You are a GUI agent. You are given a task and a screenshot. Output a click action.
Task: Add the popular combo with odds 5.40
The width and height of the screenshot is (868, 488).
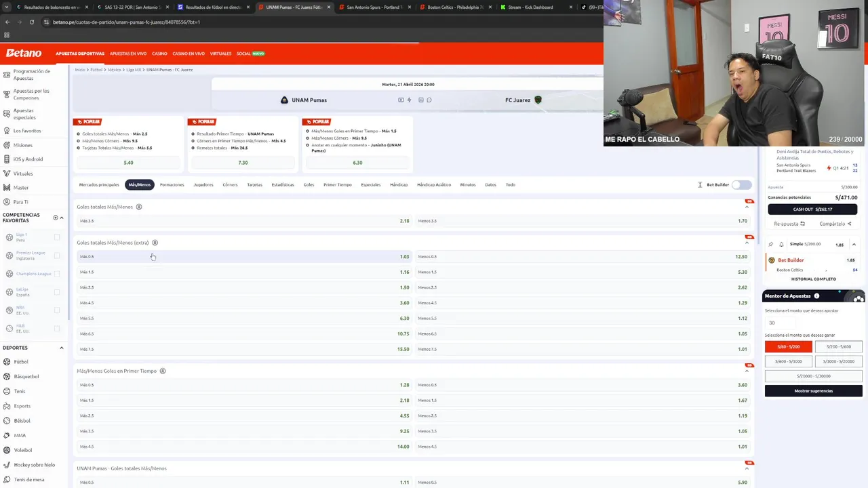coord(128,163)
